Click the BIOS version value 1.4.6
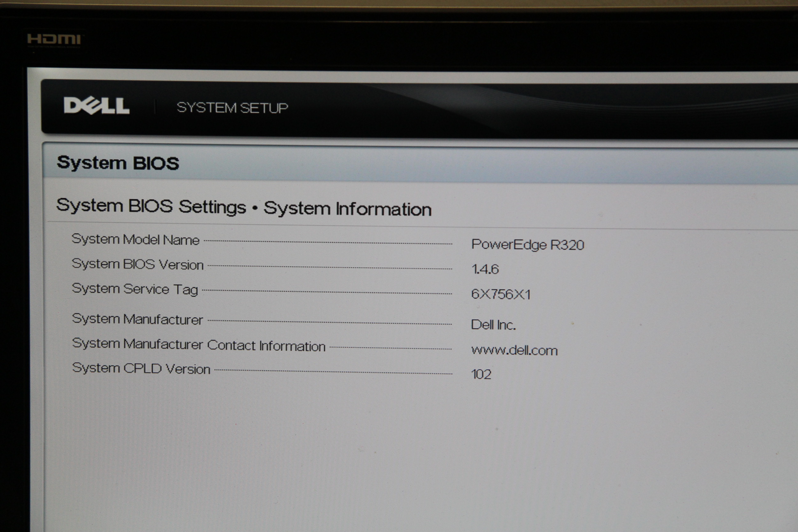The height and width of the screenshot is (532, 798). 485,269
